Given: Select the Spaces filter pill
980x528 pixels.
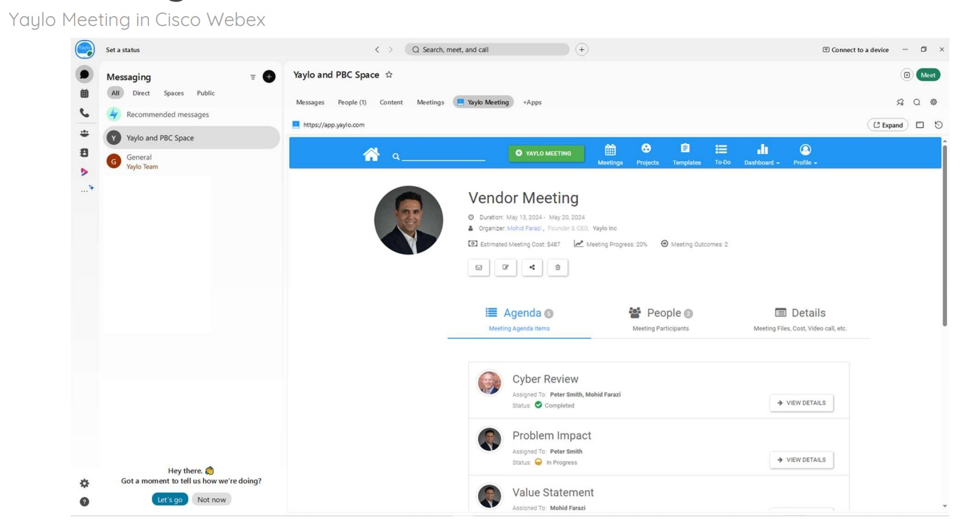Looking at the screenshot, I should (174, 93).
